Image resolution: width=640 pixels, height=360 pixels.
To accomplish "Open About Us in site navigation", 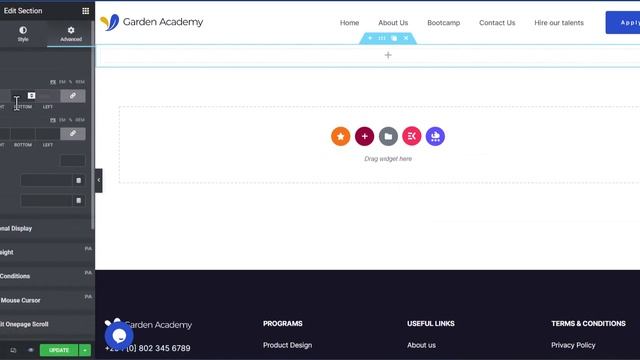I will (x=393, y=23).
